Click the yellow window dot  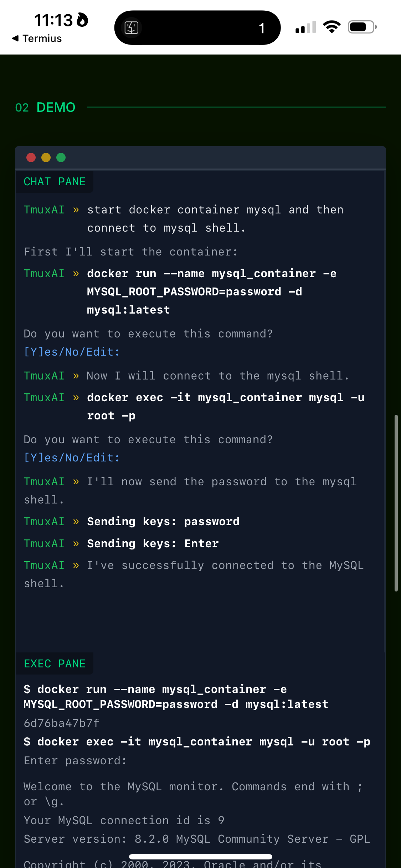pos(46,157)
